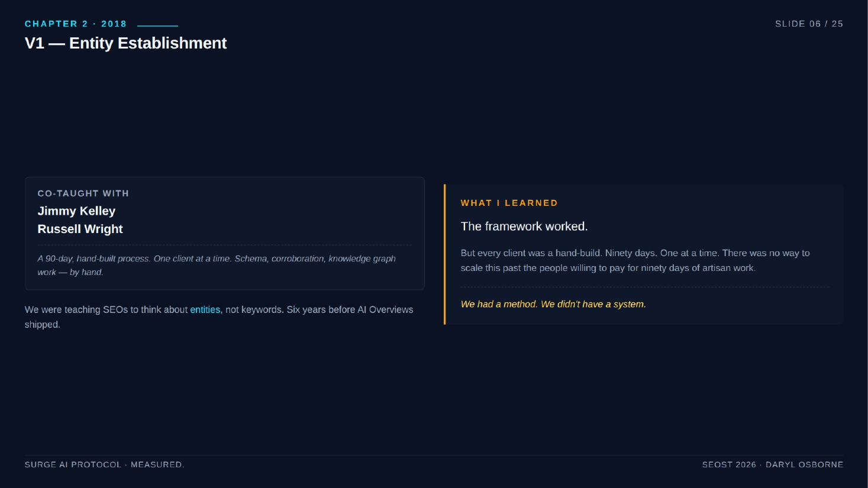
Task: Select the name 'Jimmy Kelley'
Action: click(x=76, y=211)
